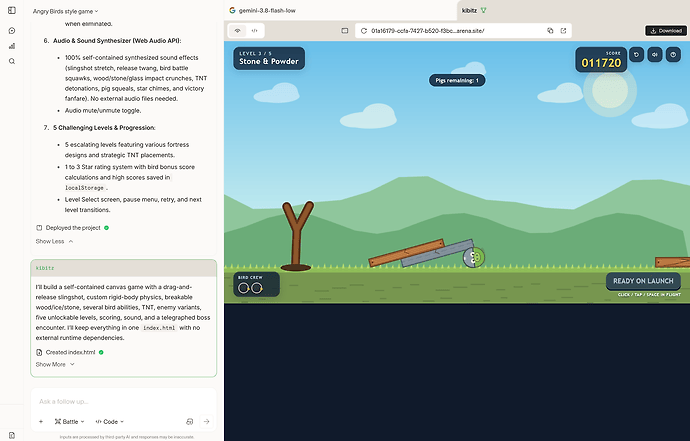Click the READY ON LAUNCH button
The height and width of the screenshot is (441, 690).
[x=643, y=281]
